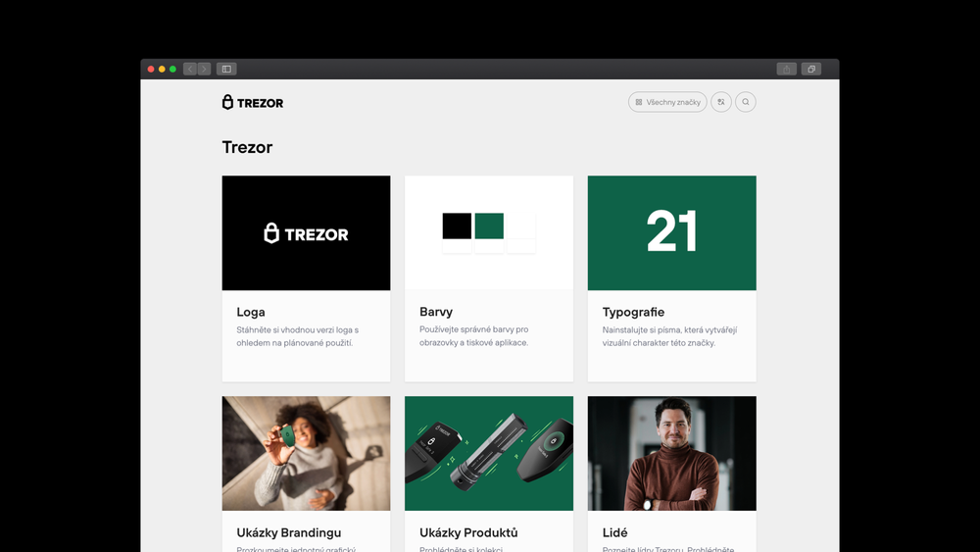
Task: Minimize window with yellow button
Action: (162, 69)
